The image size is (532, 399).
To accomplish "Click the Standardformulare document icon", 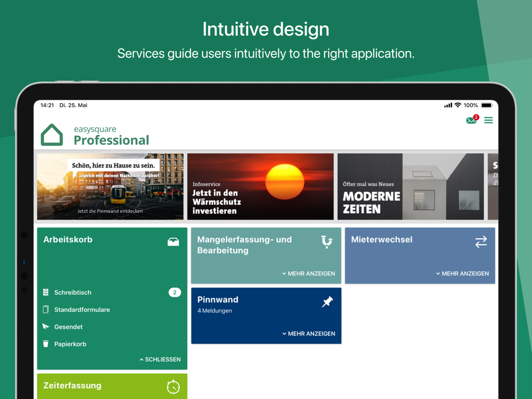I will (46, 310).
